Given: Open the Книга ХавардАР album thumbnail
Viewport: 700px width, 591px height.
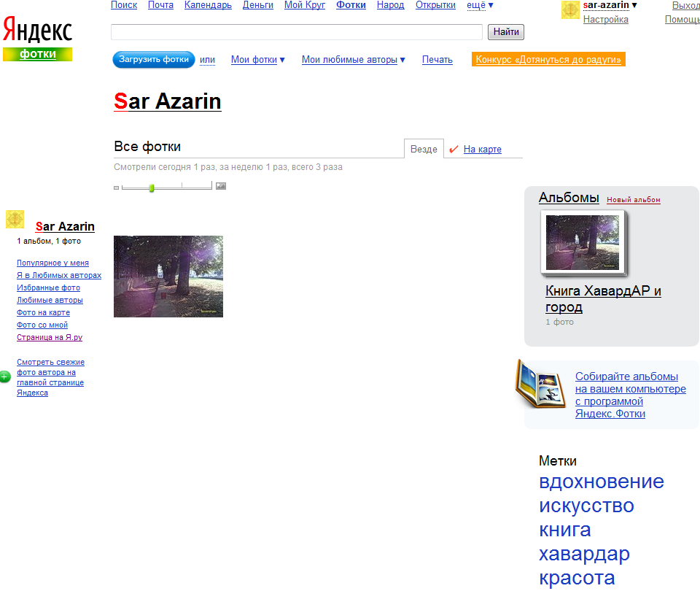Looking at the screenshot, I should [583, 244].
